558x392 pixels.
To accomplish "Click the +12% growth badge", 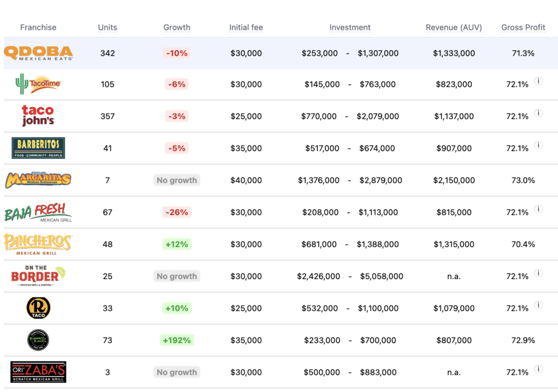I will pyautogui.click(x=177, y=244).
